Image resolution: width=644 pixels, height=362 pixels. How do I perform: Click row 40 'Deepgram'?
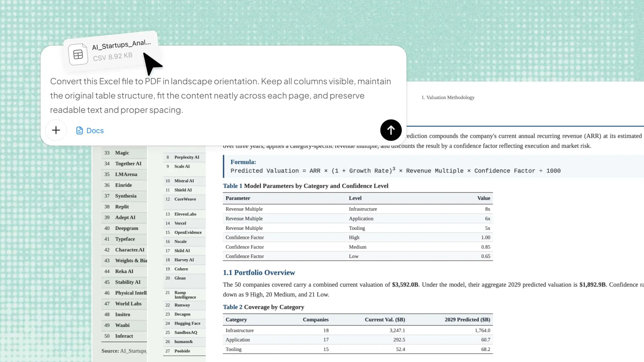pos(124,228)
